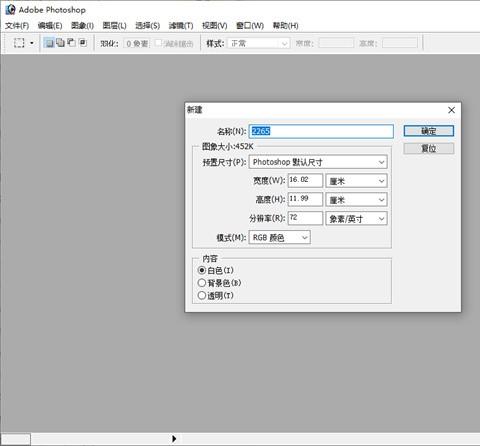Click the Adobe Photoshop title bar icon

(x=10, y=9)
